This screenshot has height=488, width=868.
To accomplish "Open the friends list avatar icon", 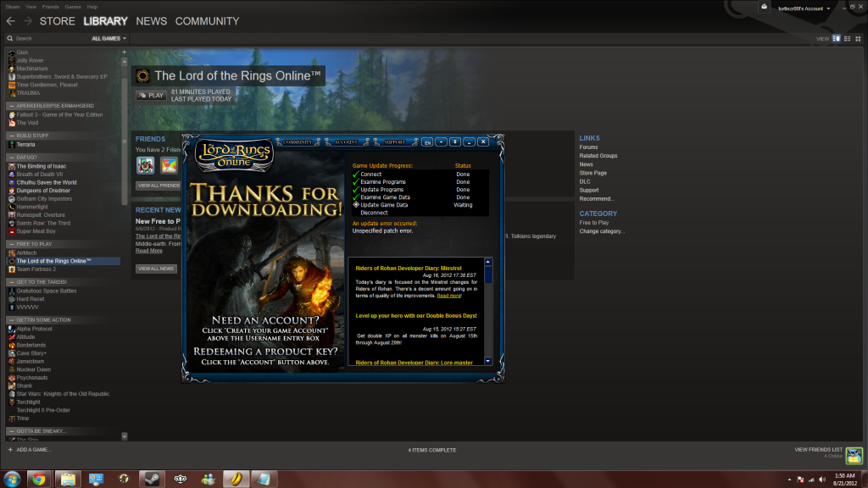I will [x=854, y=455].
